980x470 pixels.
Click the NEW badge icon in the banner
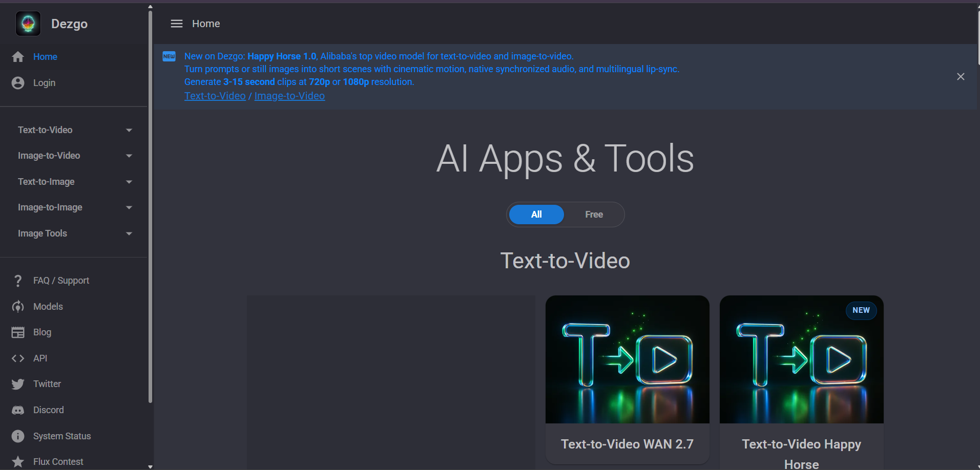169,56
